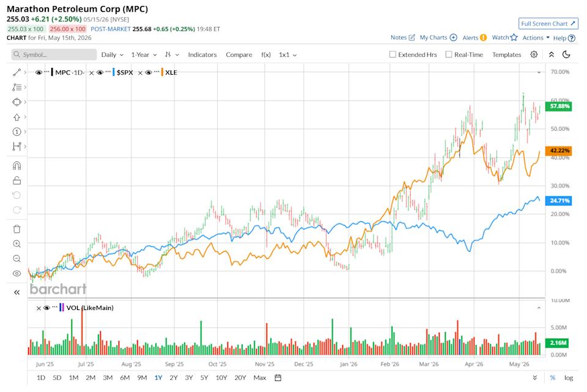
Task: Open chart settings gear icon
Action: [534, 54]
